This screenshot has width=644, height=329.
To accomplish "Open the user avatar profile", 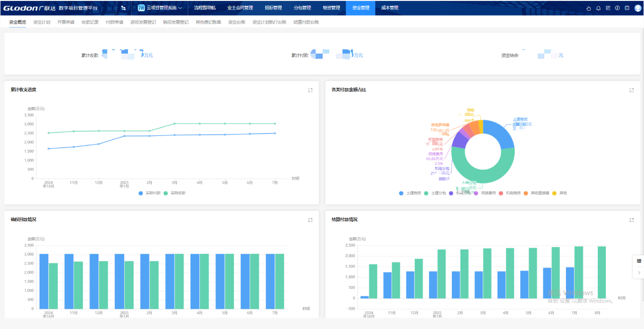I will (638, 8).
